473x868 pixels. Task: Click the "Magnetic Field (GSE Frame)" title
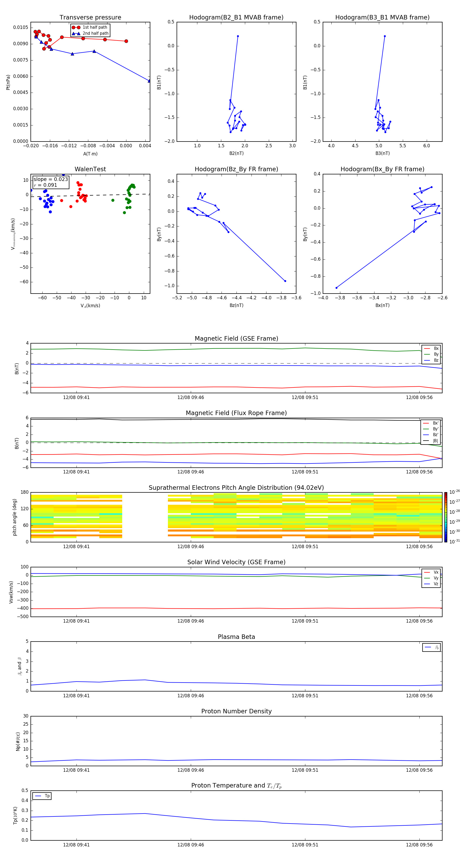coord(236,339)
